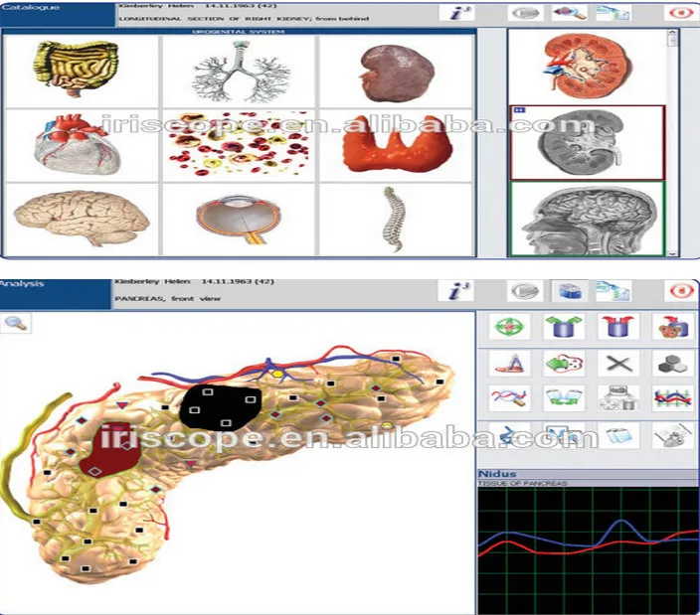The width and height of the screenshot is (700, 615).
Task: Choose the whole kidney thumbnail in catalogue grid
Action: coord(397,71)
